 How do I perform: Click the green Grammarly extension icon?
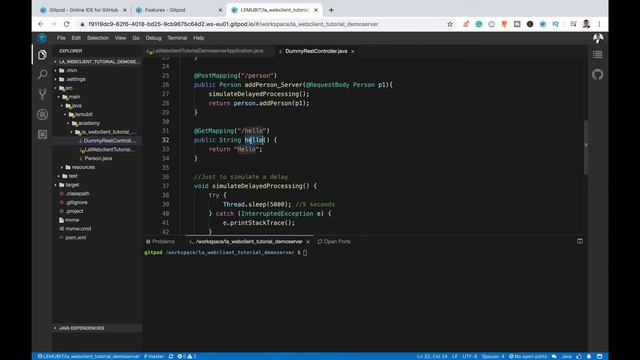pyautogui.click(x=479, y=24)
